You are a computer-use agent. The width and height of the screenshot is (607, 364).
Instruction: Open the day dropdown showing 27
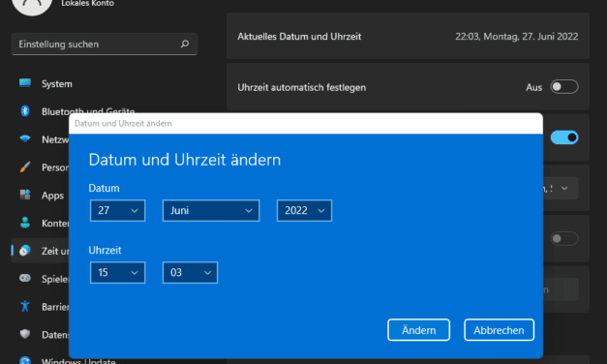click(118, 211)
